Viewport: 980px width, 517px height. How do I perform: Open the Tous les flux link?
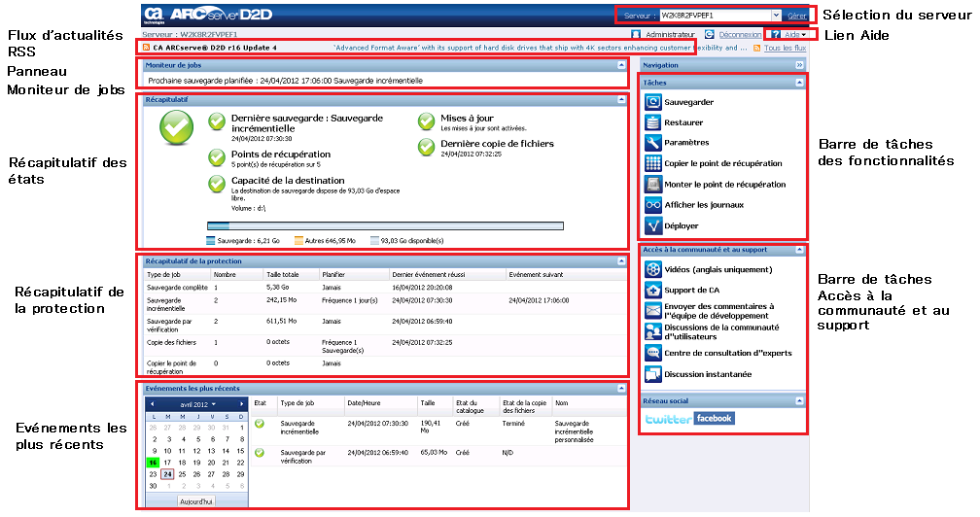(785, 48)
